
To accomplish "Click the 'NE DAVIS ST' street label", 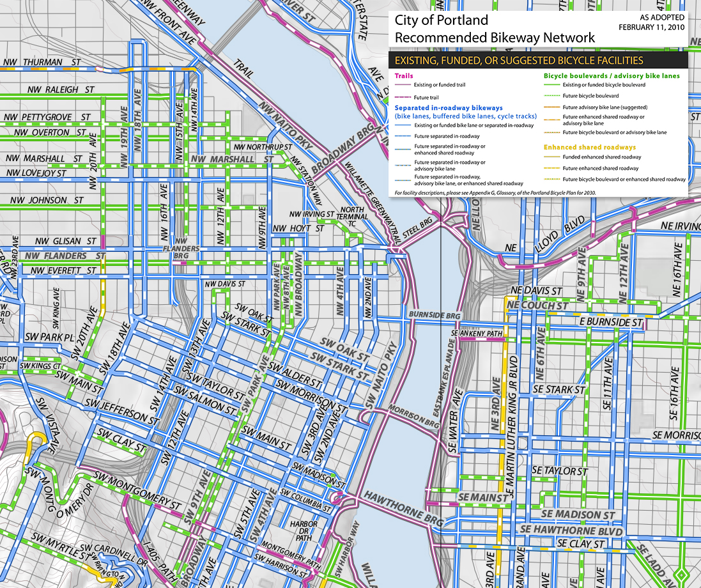I will click(x=536, y=291).
